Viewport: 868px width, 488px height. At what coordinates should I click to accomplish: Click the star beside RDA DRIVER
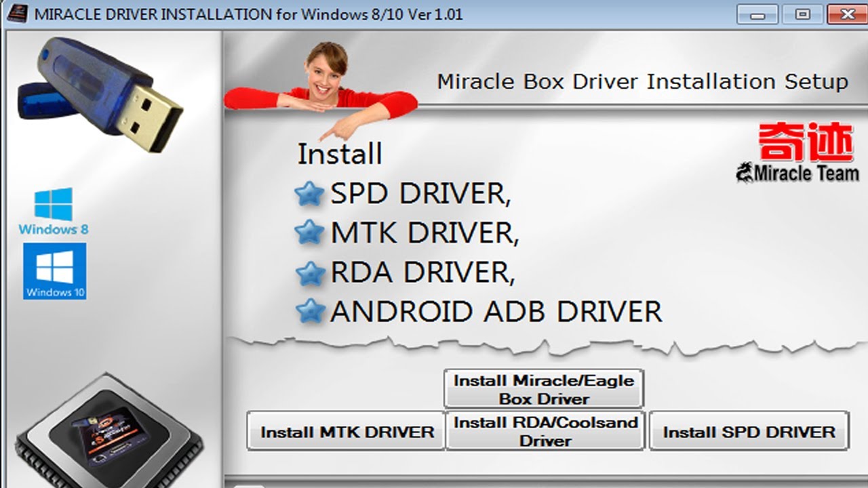click(x=310, y=273)
